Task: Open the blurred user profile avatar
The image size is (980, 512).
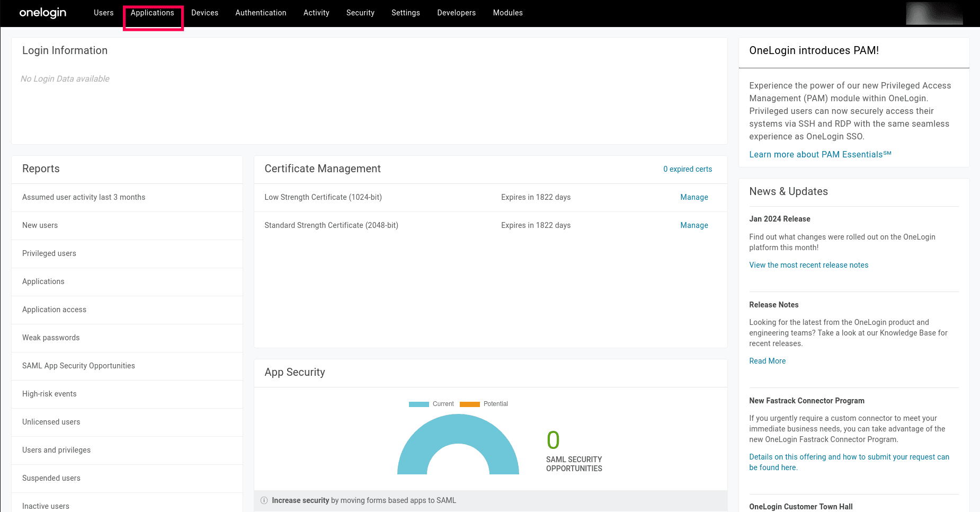Action: click(934, 13)
